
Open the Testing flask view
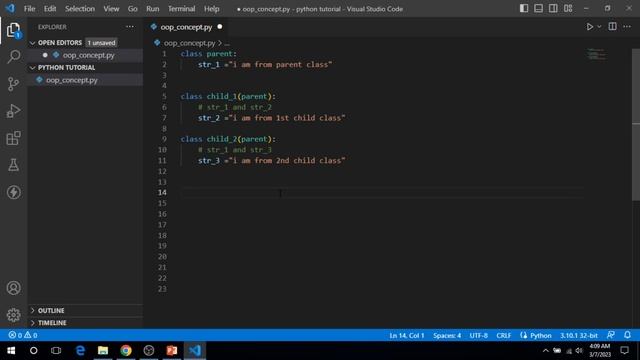pyautogui.click(x=13, y=165)
